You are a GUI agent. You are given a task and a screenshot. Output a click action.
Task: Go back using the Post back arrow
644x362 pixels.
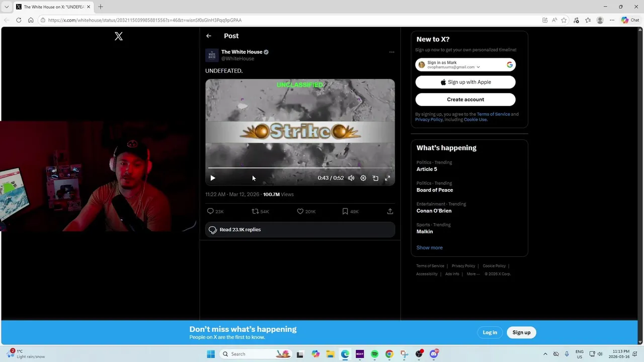tap(209, 36)
